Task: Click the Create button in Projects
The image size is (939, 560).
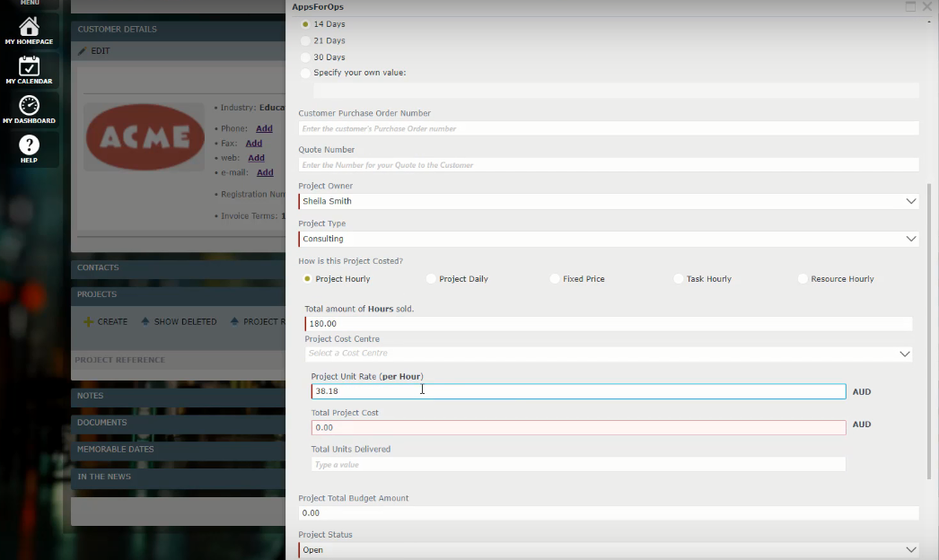Action: pos(105,321)
